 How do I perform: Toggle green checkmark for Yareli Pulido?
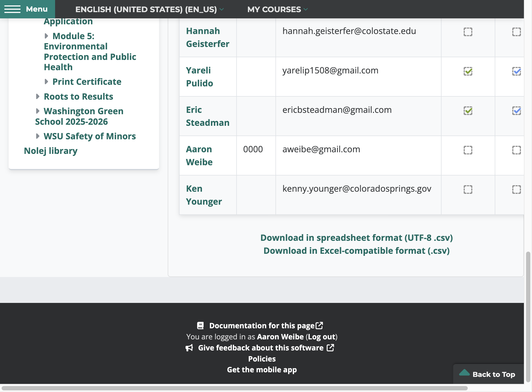(468, 71)
